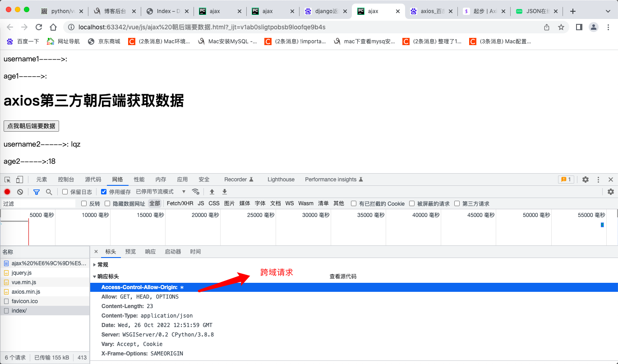Open the 预览 tab of the request
618x364 pixels.
tap(130, 252)
